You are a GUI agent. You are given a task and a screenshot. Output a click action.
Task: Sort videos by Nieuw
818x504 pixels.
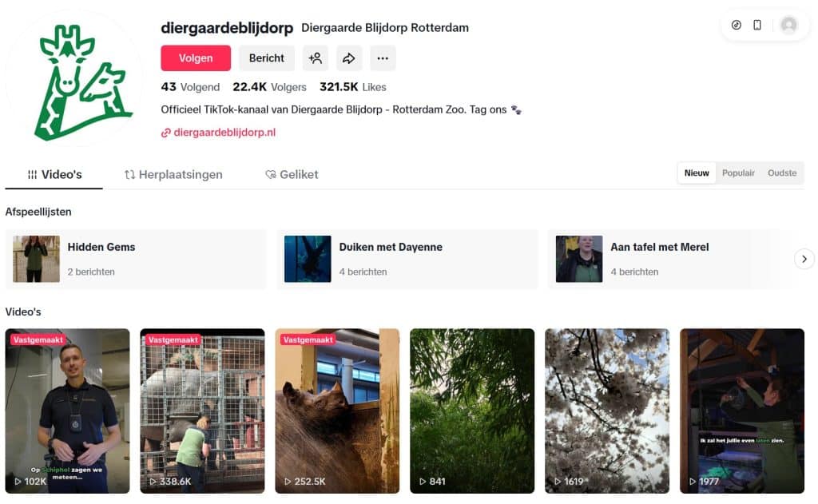(697, 173)
